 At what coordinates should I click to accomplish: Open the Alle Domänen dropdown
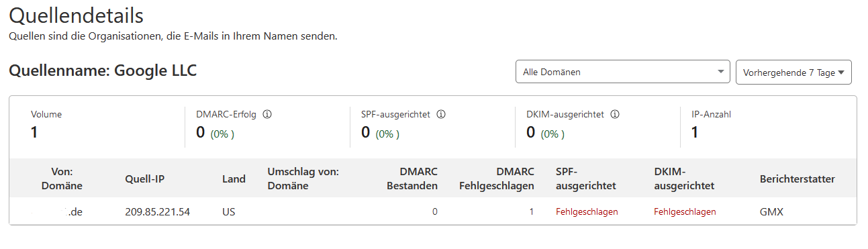tap(623, 72)
